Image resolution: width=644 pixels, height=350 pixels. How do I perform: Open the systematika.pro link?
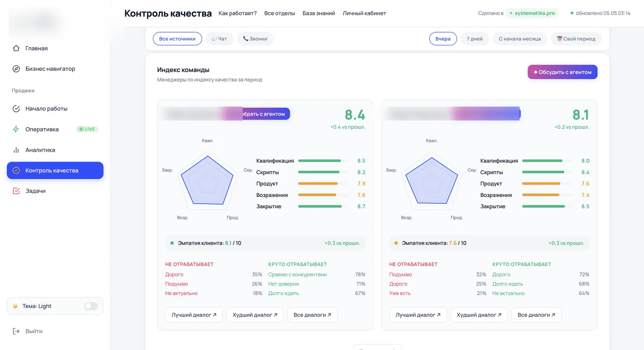click(532, 13)
